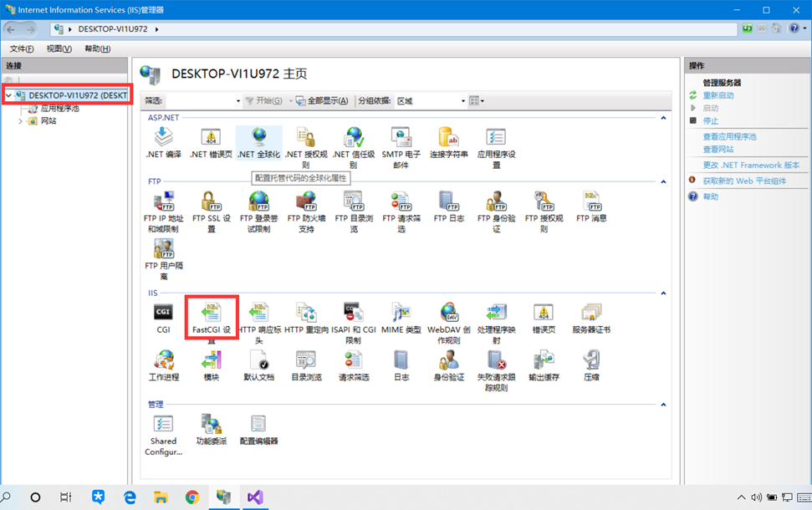Image resolution: width=812 pixels, height=510 pixels.
Task: Open the IIS 请求筛选 feature
Action: point(354,365)
